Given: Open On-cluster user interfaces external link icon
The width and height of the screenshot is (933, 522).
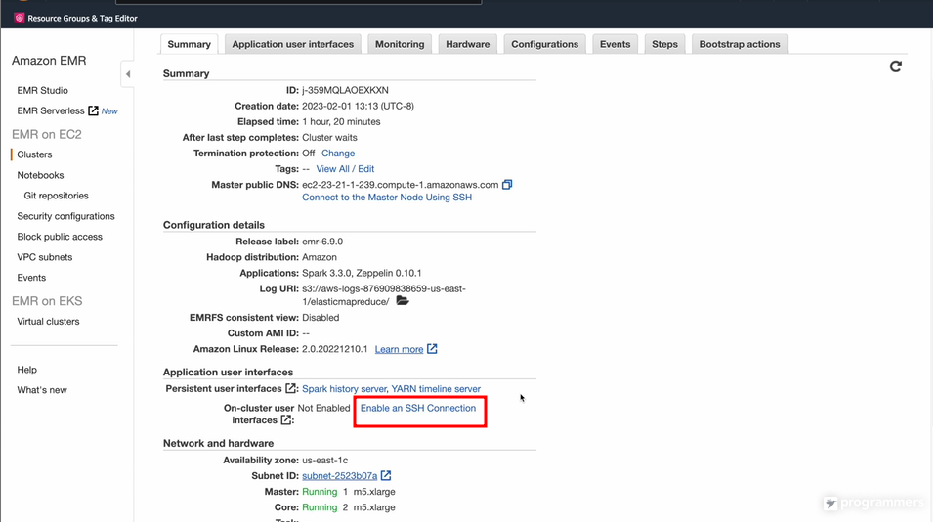Looking at the screenshot, I should coord(286,420).
